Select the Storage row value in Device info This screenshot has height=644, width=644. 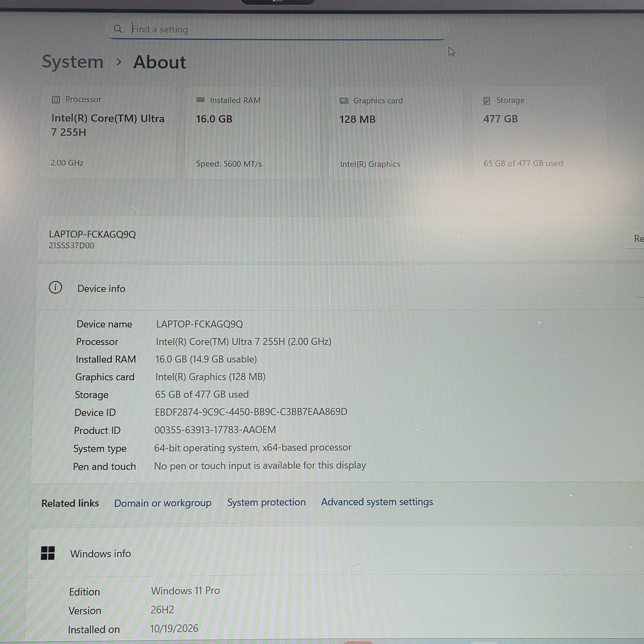pyautogui.click(x=202, y=394)
